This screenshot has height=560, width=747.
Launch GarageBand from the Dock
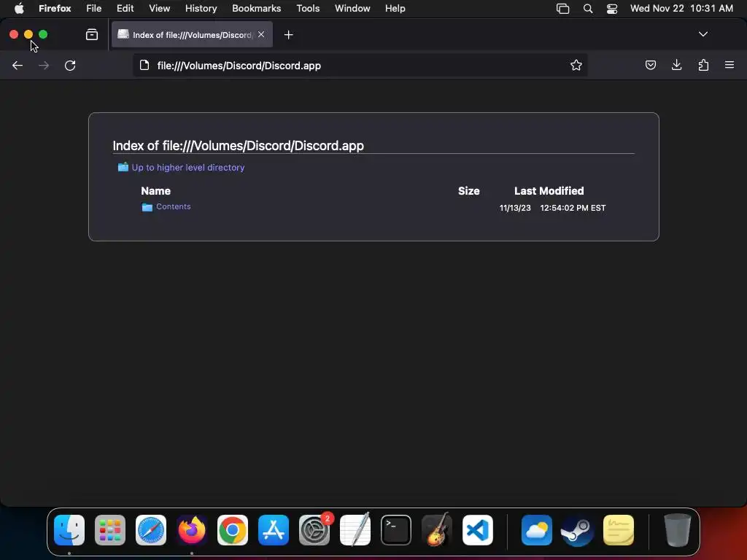click(437, 530)
